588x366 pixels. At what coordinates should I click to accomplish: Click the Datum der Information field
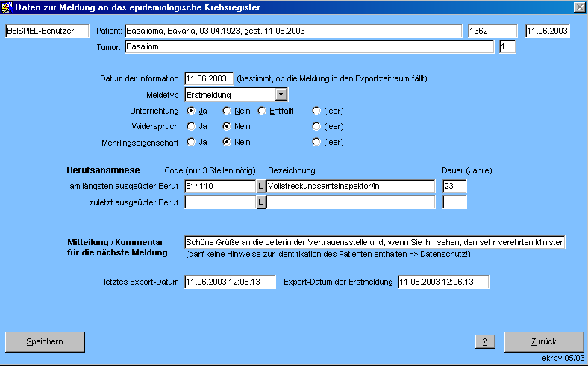coord(209,78)
